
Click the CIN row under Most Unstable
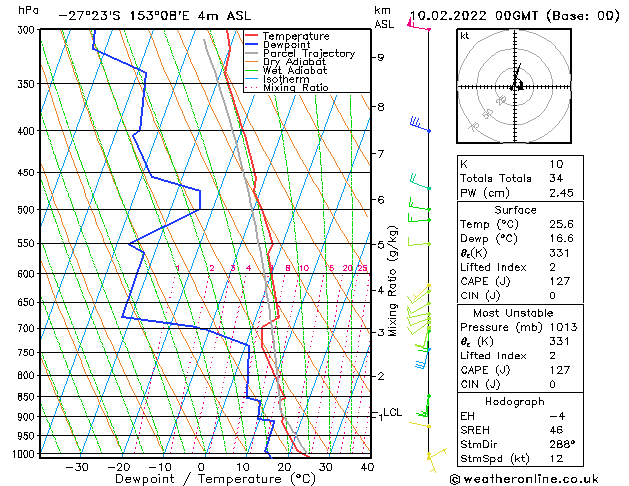click(x=520, y=384)
